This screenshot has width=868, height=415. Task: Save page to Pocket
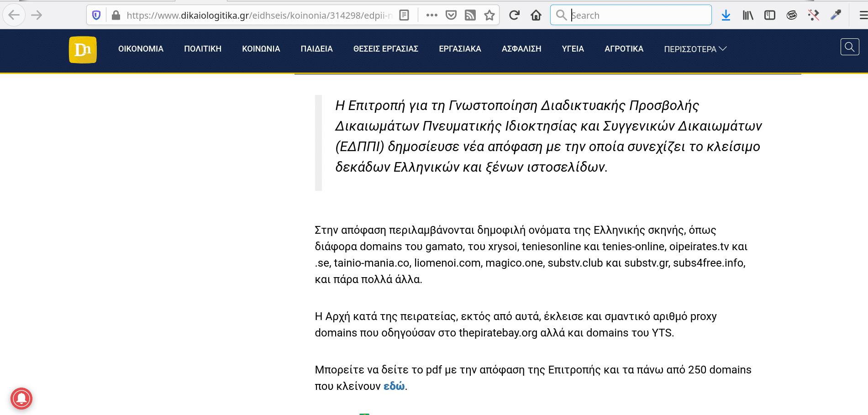coord(451,16)
